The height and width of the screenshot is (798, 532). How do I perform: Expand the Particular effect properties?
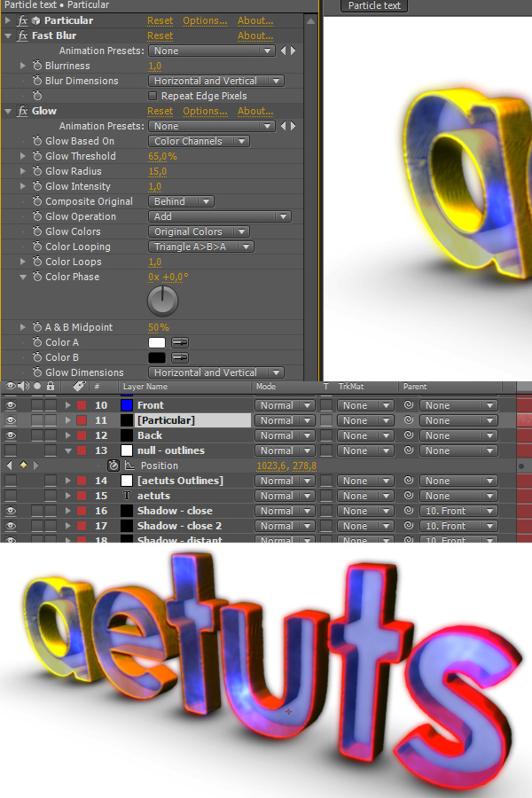(8, 21)
